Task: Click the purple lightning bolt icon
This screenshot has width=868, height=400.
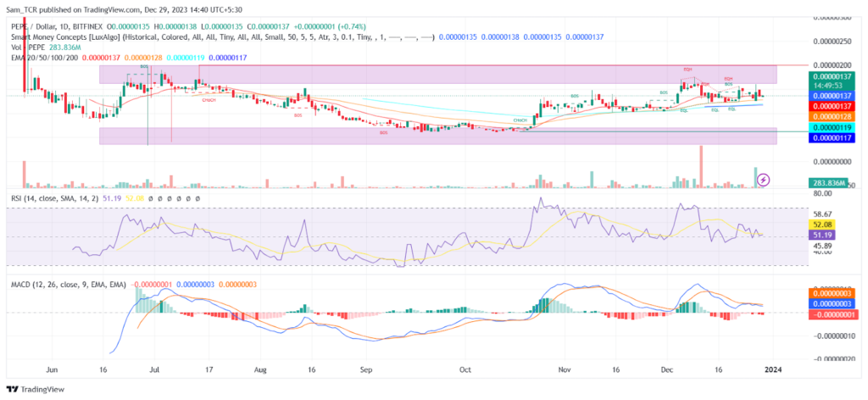Action: 764,180
